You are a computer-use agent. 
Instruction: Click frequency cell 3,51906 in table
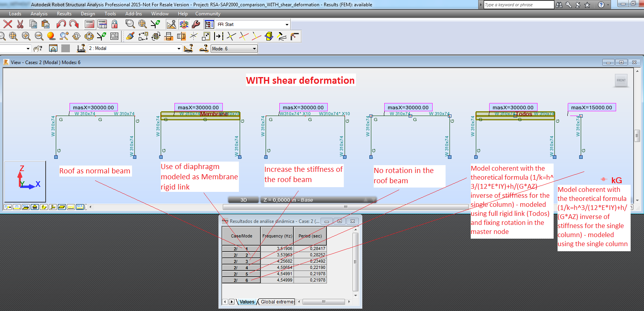(x=277, y=248)
